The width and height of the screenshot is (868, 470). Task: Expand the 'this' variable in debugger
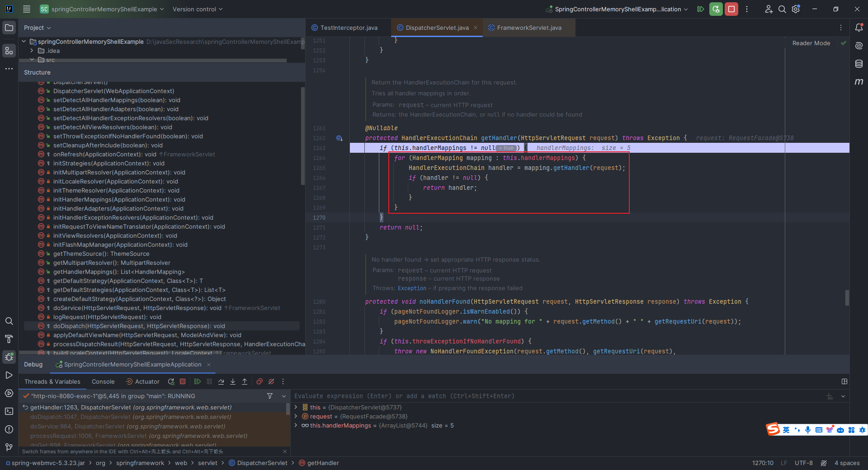[296, 407]
